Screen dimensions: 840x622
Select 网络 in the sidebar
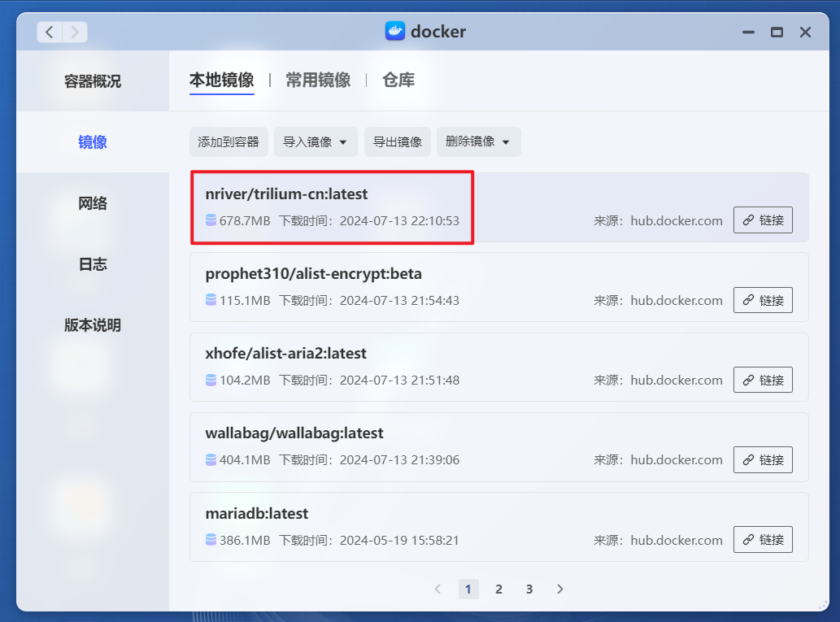click(92, 202)
